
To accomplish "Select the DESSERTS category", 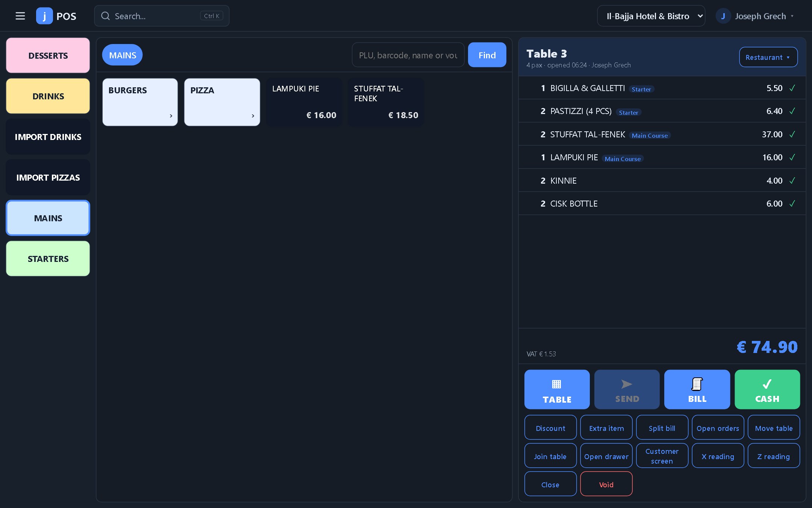I will [x=48, y=55].
